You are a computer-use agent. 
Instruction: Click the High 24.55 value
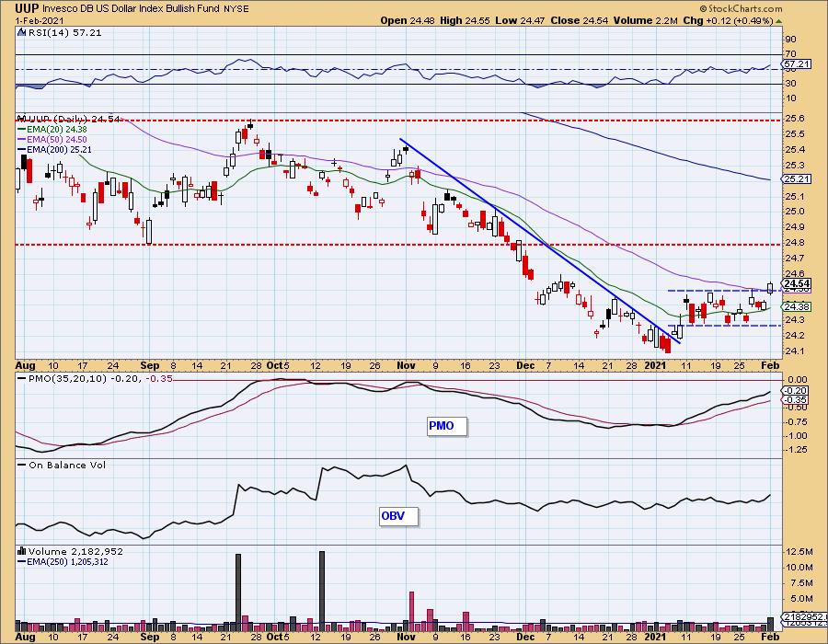click(465, 20)
